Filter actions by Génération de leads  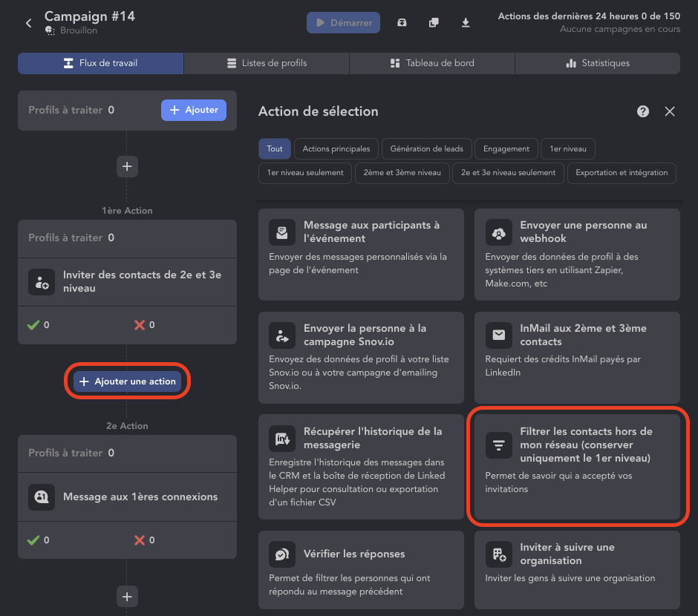[426, 148]
